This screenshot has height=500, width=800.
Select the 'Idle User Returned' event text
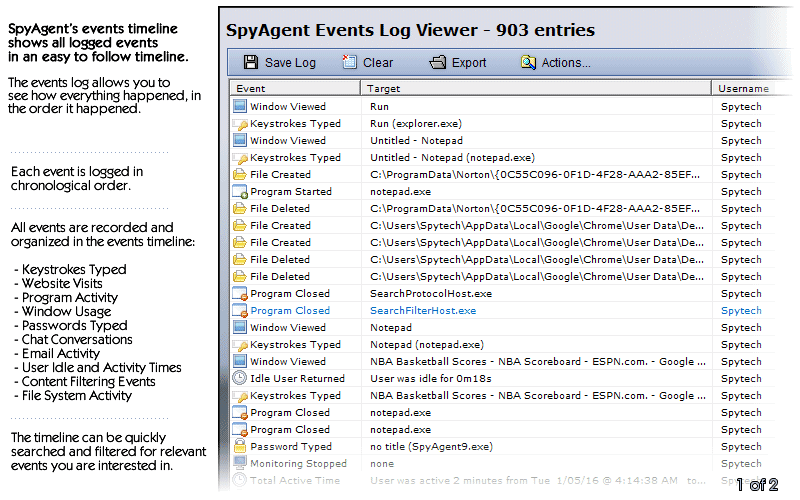click(x=297, y=379)
